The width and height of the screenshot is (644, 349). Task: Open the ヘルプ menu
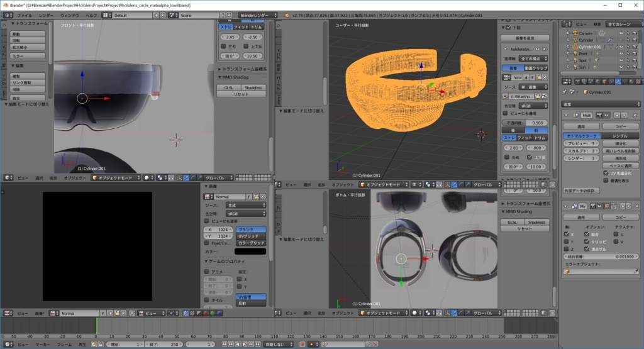tap(91, 15)
